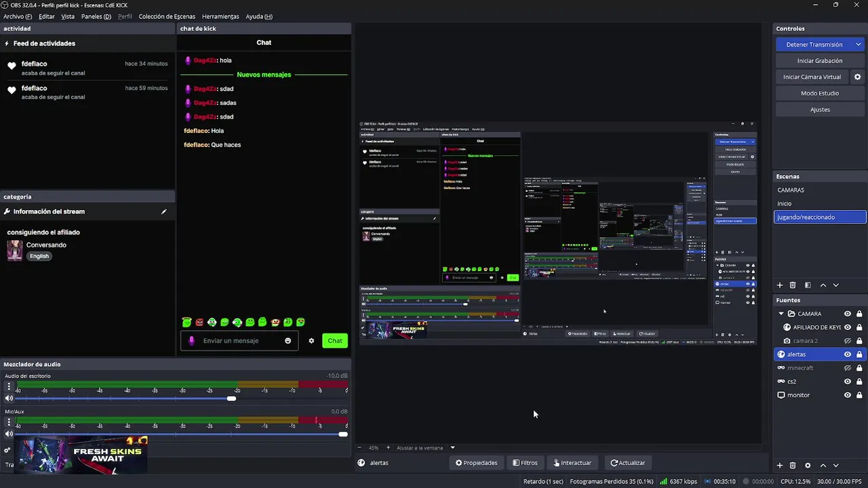Open the chat settings gear icon

(x=311, y=341)
